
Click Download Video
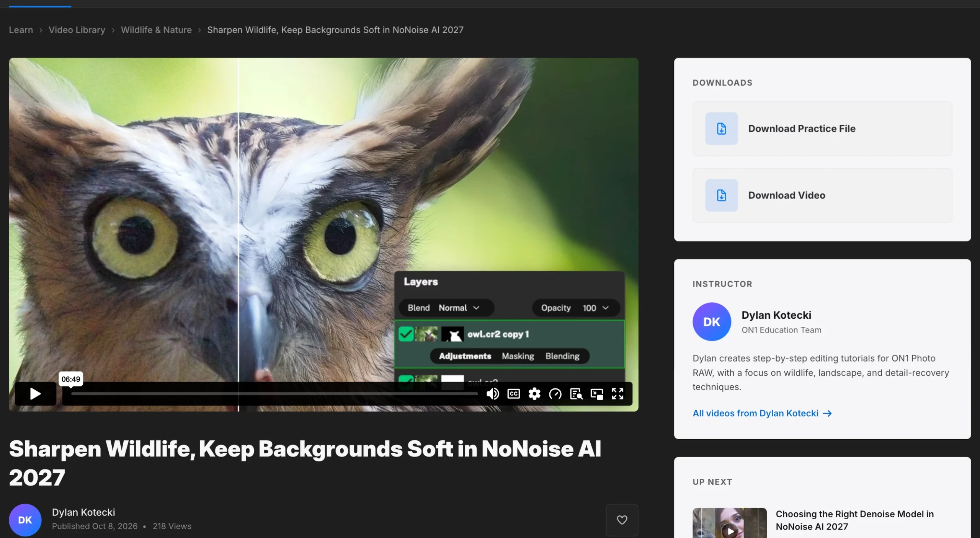pyautogui.click(x=822, y=195)
